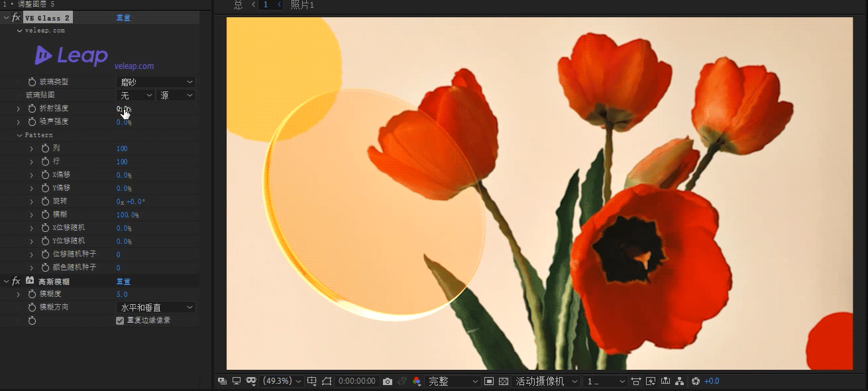Click the composition flowchart icon
Screen dimensions: 868x391
679,381
